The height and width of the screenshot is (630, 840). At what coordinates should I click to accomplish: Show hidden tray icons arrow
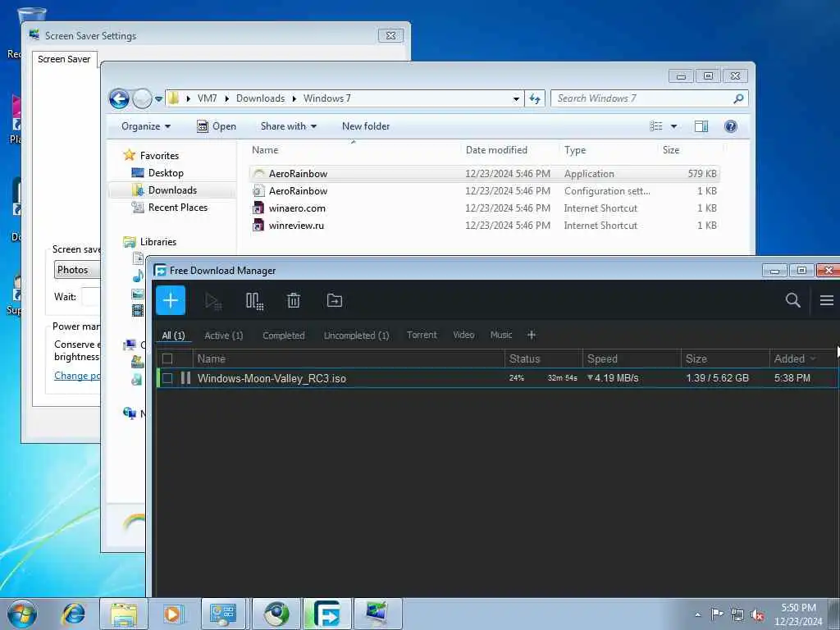point(697,614)
